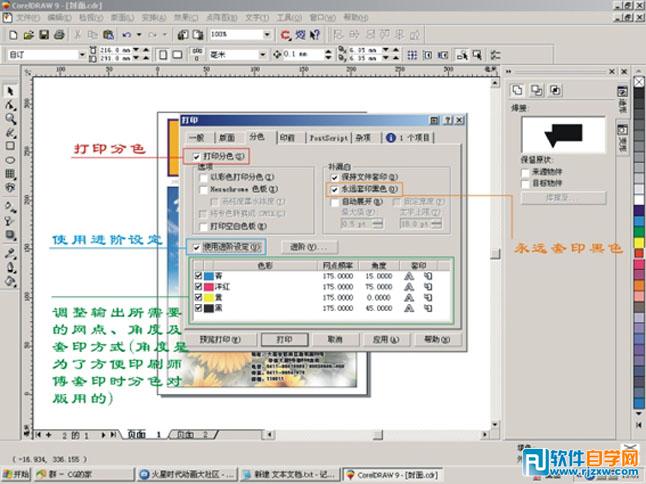Image resolution: width=646 pixels, height=484 pixels.
Task: Click the yellow color swatch in the plate list
Action: coord(209,297)
